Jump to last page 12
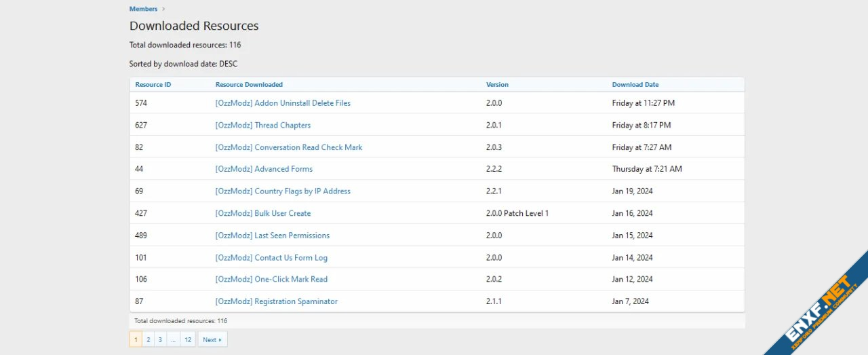Screen dimensions: 868x355 point(188,339)
